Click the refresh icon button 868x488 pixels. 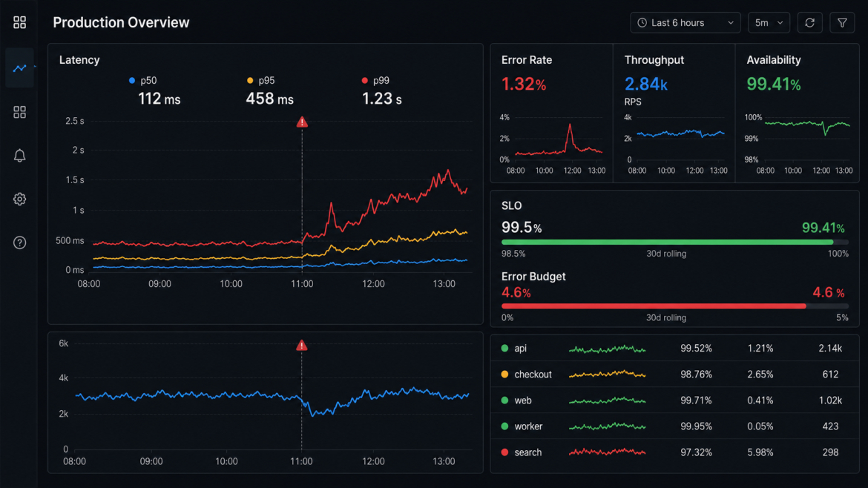pyautogui.click(x=809, y=23)
